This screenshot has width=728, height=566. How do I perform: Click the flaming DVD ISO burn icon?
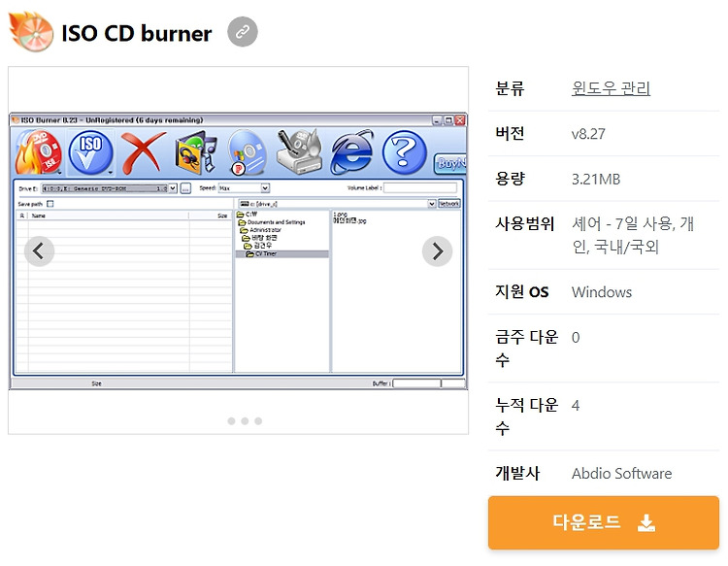click(x=39, y=152)
